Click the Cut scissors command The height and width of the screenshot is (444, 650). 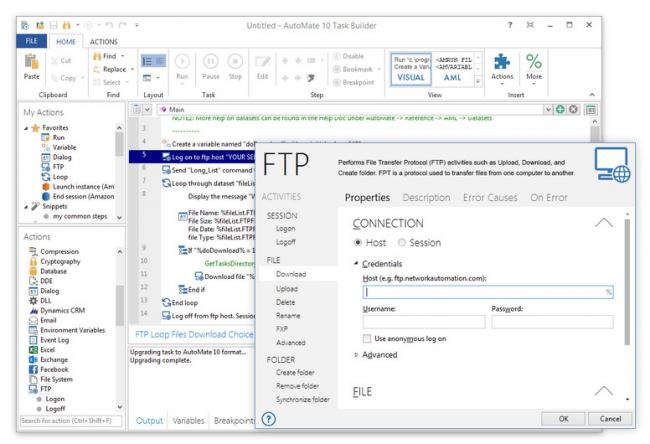pyautogui.click(x=61, y=61)
